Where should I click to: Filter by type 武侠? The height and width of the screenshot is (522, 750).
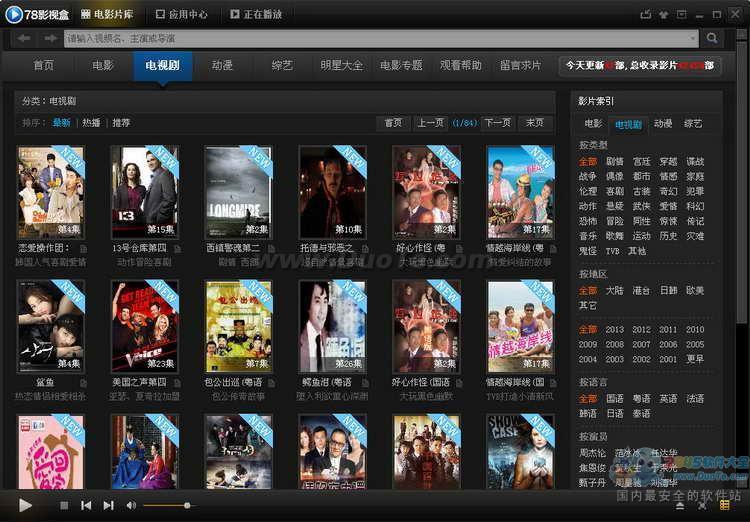pos(641,206)
